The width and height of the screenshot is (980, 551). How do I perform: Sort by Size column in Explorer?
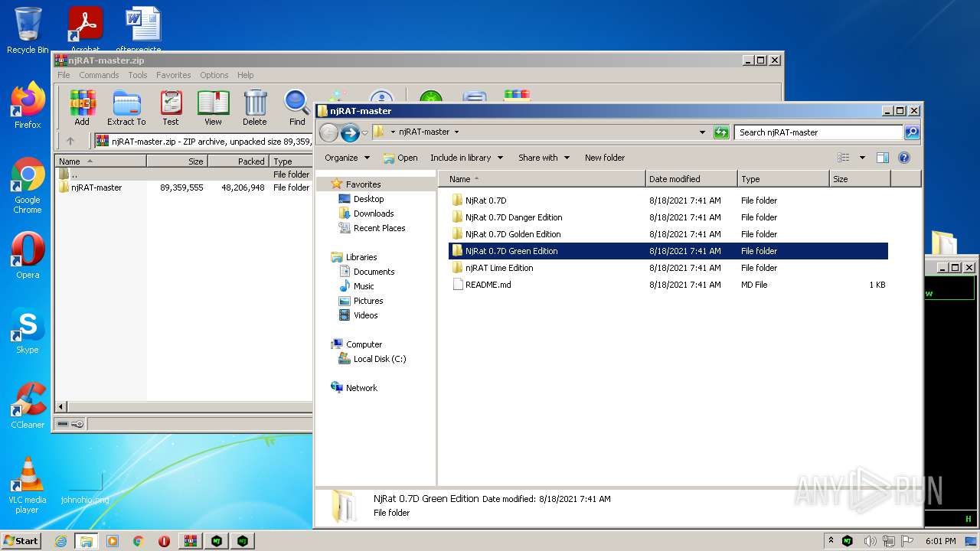[859, 179]
